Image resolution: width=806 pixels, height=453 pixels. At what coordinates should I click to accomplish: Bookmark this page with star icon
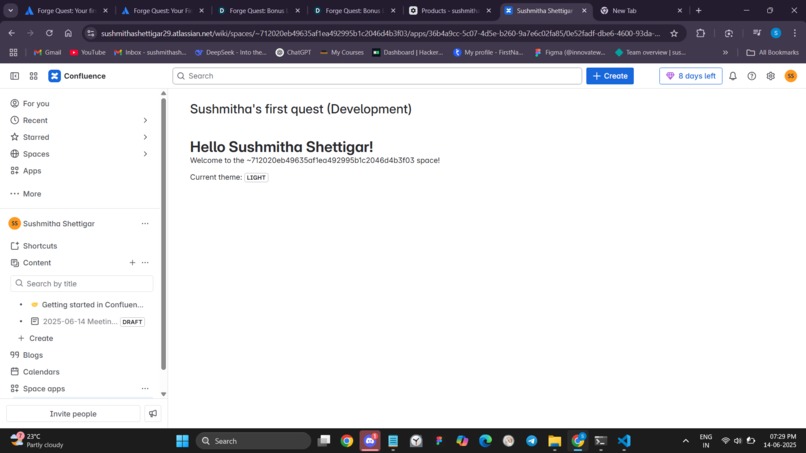674,33
